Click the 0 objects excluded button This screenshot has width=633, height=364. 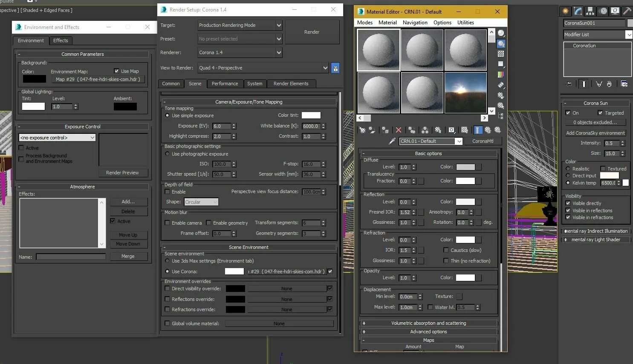click(595, 122)
